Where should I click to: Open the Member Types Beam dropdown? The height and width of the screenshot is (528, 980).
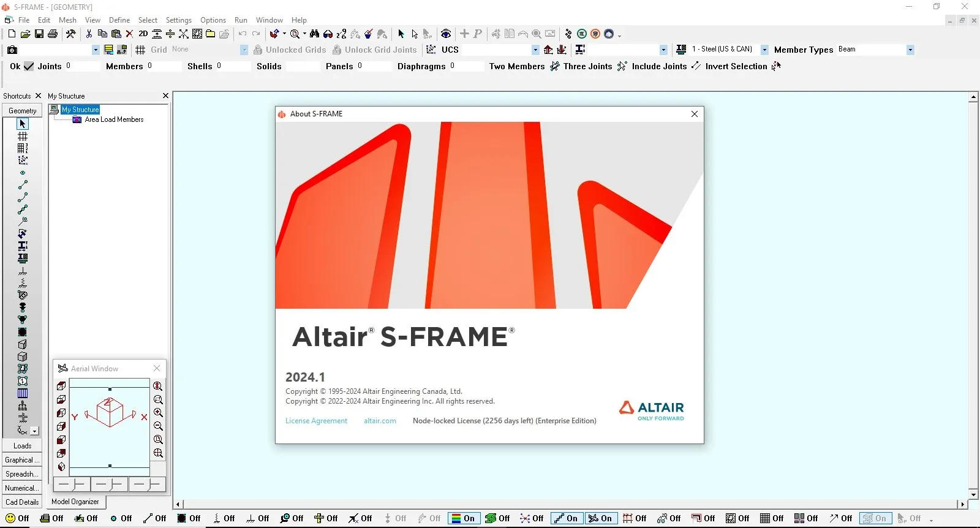tap(910, 50)
